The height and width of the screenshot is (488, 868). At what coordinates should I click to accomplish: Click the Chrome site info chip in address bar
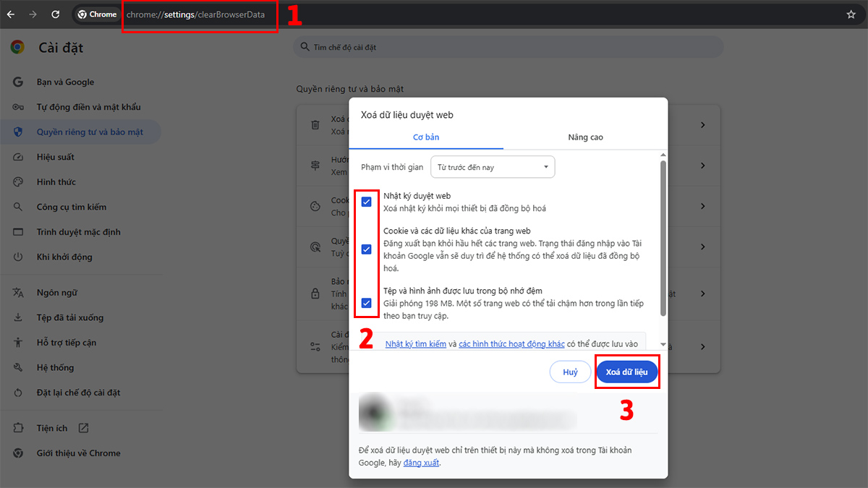coord(97,14)
